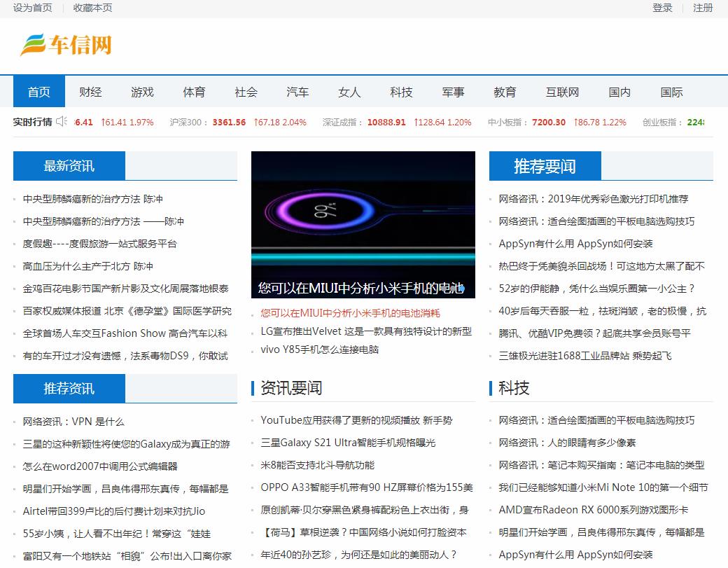Open article 52岁的伊能静，凭什么当娱乐圈第一小公主
Viewport: 728px width, 568px height.
pyautogui.click(x=596, y=289)
